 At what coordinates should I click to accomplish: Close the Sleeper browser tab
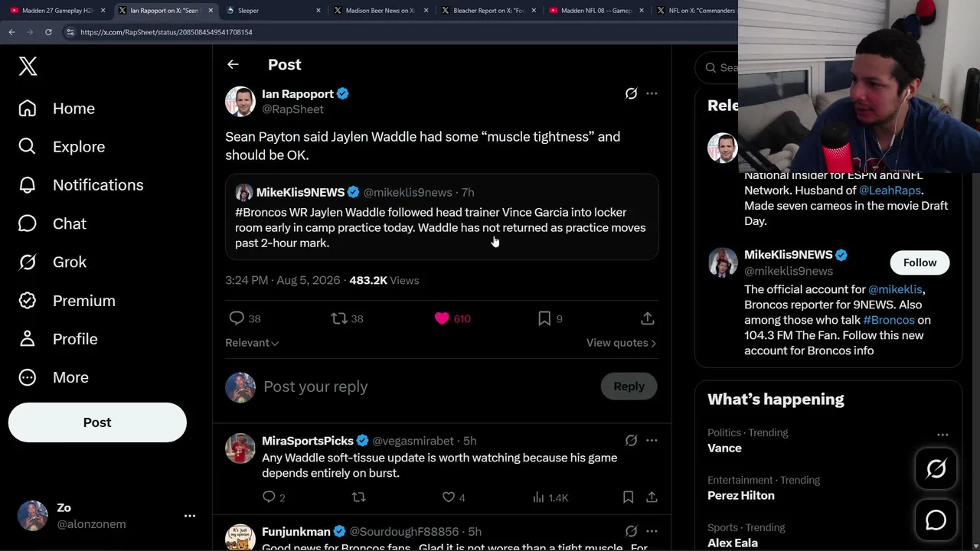[318, 11]
